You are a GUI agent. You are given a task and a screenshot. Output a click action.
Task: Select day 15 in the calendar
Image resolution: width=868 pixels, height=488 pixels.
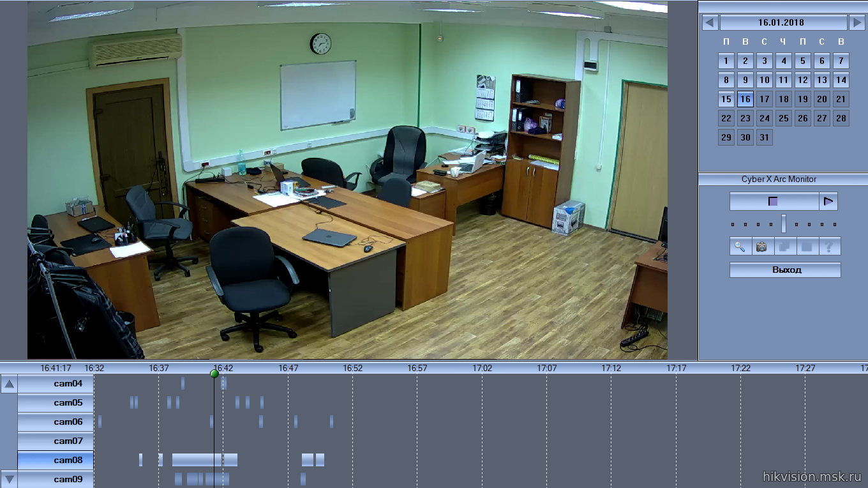tap(726, 99)
